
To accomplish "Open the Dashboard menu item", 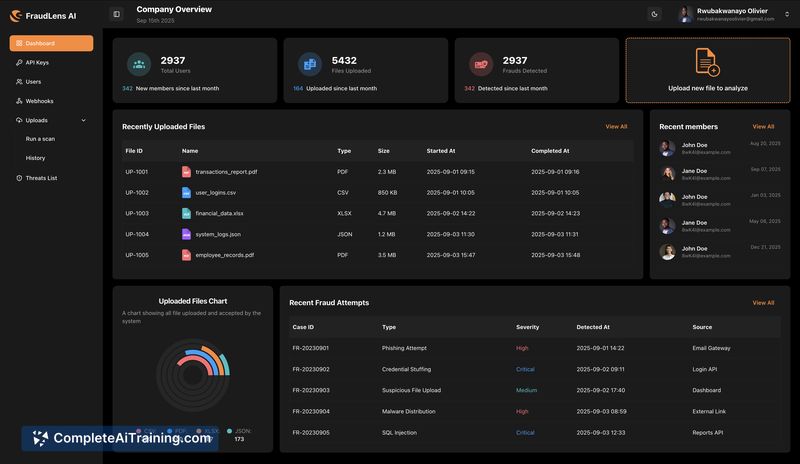I will [51, 43].
